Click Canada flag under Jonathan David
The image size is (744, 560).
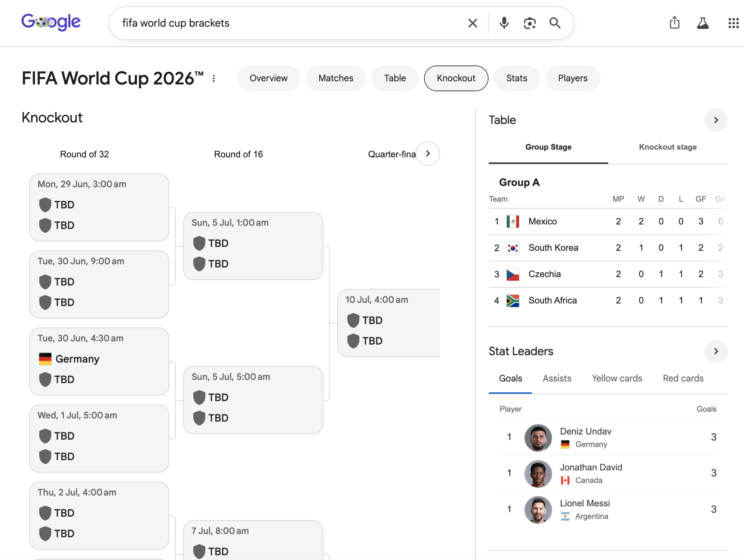tap(565, 480)
